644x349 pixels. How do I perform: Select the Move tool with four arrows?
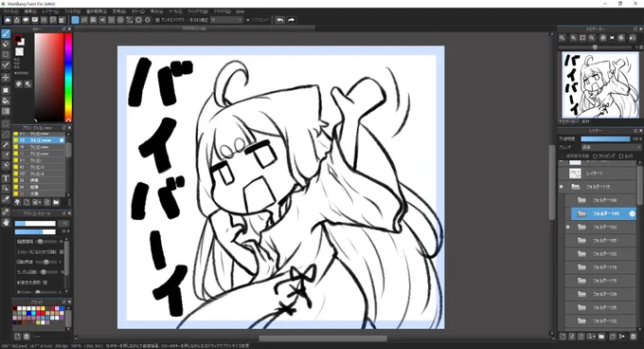tap(6, 77)
